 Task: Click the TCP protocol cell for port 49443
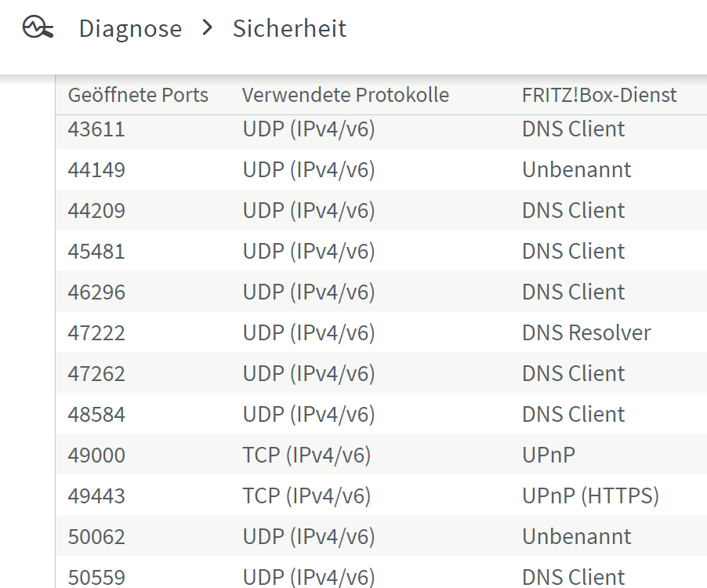(306, 496)
